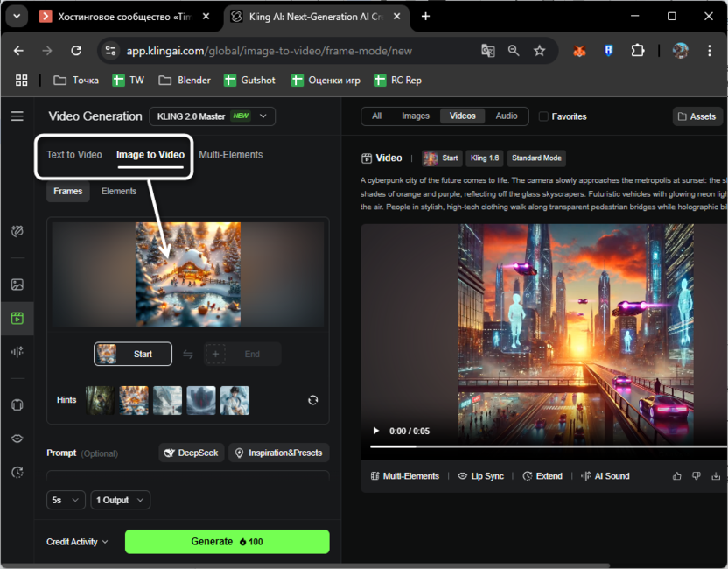Image resolution: width=728 pixels, height=569 pixels.
Task: Filter assets by Images
Action: click(416, 116)
